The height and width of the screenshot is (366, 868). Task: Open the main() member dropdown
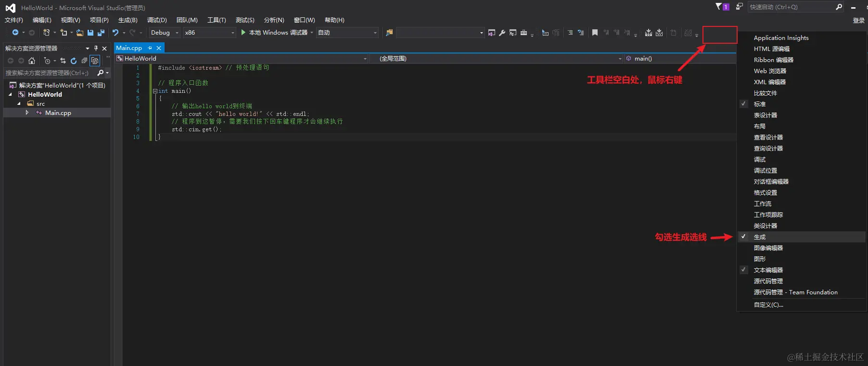tap(680, 59)
